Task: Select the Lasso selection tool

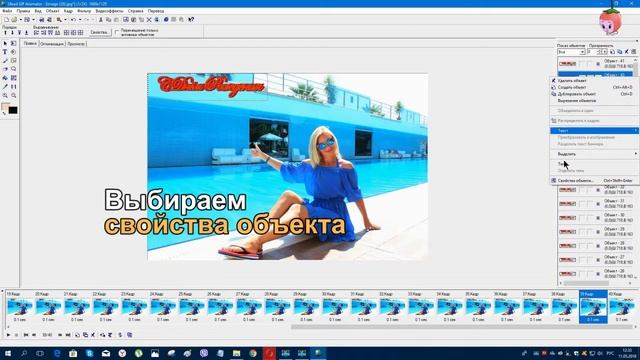Action: click(x=13, y=69)
